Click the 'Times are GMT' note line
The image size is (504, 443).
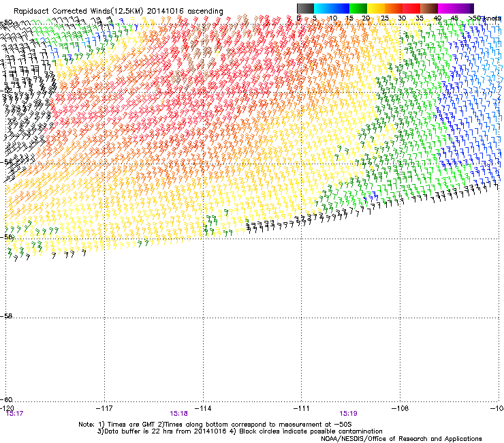pyautogui.click(x=215, y=425)
